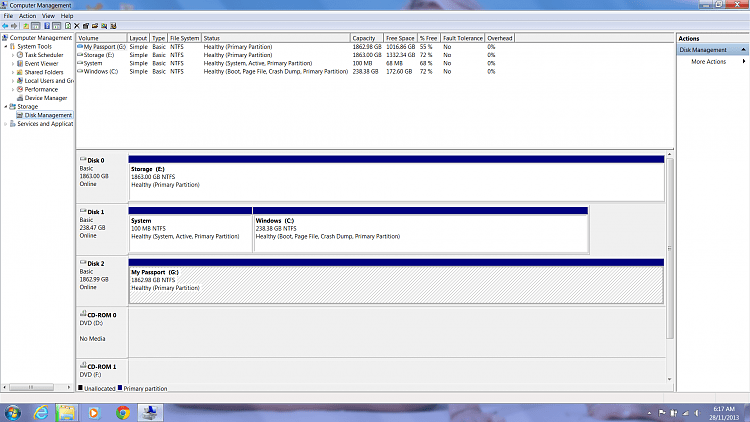Select My Passport (G:) volume row
The height and width of the screenshot is (422, 750).
pyautogui.click(x=287, y=47)
